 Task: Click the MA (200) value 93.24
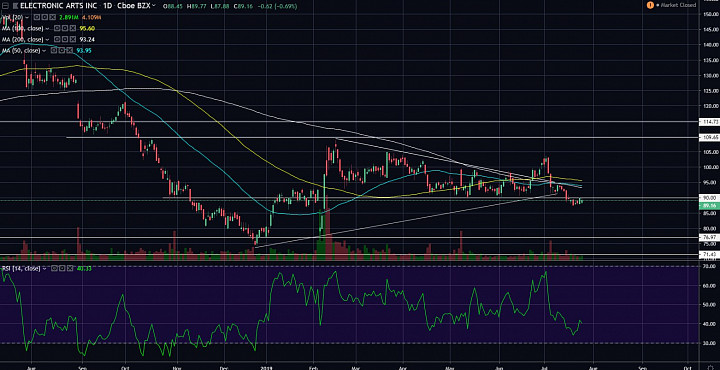tap(87, 39)
